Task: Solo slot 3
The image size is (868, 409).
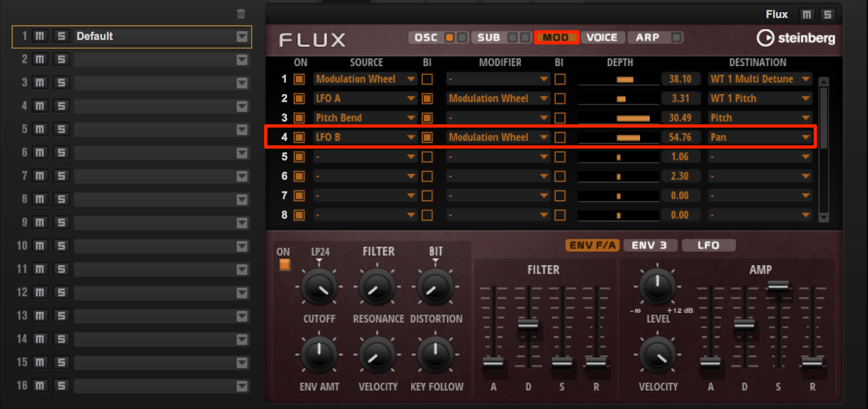Action: (61, 82)
